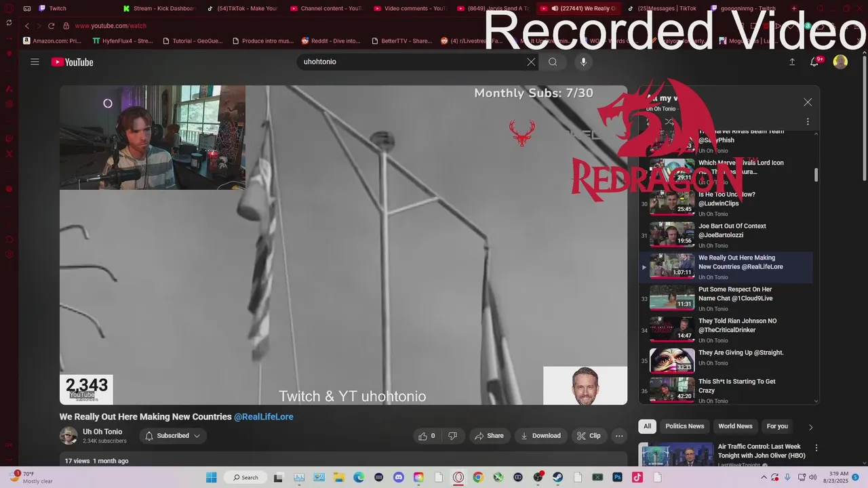The height and width of the screenshot is (488, 868).
Task: Toggle shuffle in the playlist panel
Action: tap(669, 122)
